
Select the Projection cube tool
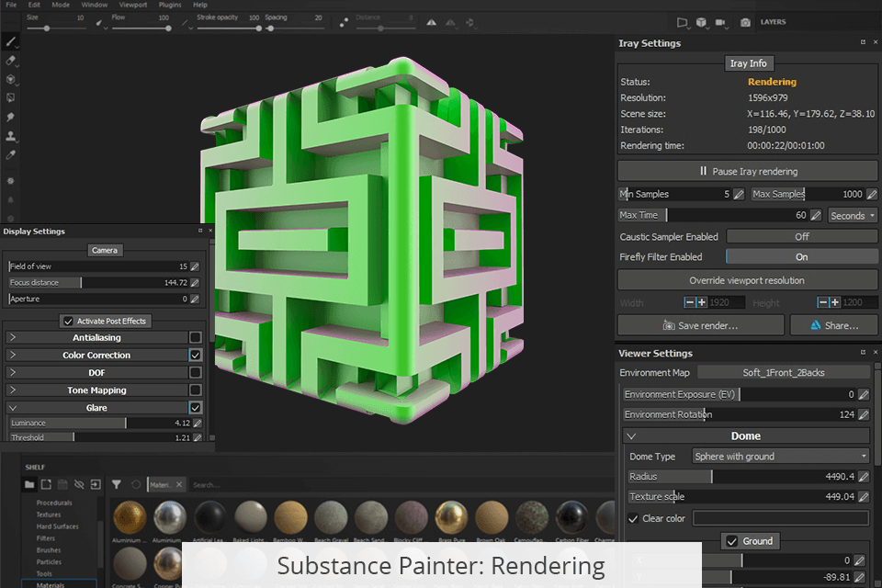point(11,79)
